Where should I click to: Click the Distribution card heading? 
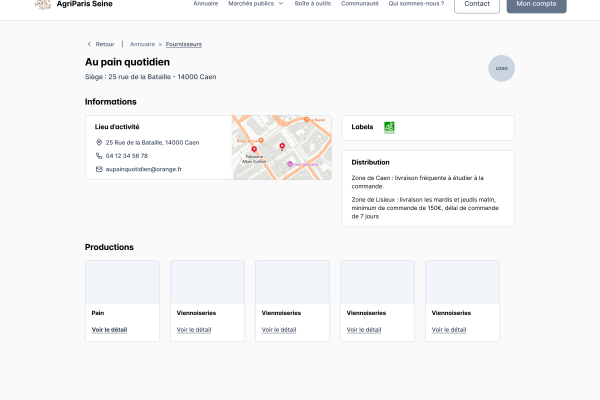click(370, 162)
